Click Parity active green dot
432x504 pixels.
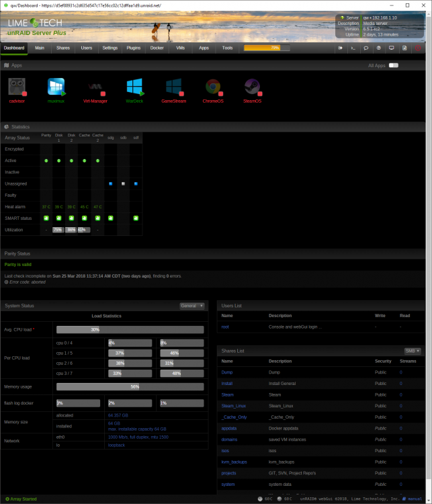click(x=46, y=161)
